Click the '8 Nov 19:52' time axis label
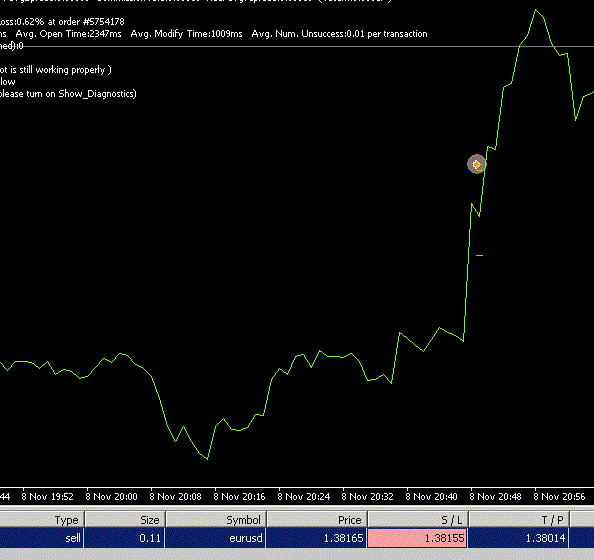This screenshot has width=594, height=560. (x=47, y=496)
